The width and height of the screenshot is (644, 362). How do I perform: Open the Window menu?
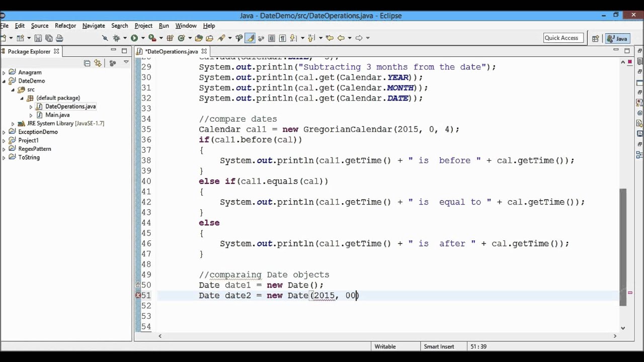[x=186, y=26]
